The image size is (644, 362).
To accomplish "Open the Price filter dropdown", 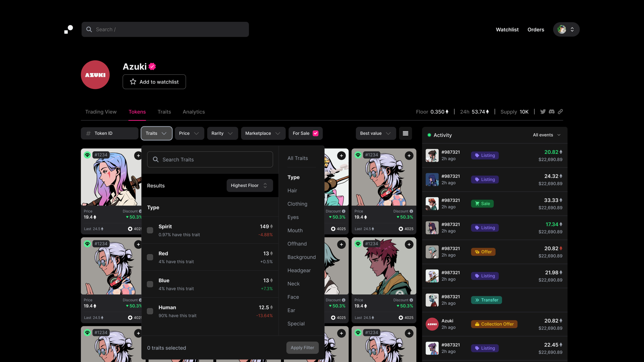I will click(x=189, y=133).
